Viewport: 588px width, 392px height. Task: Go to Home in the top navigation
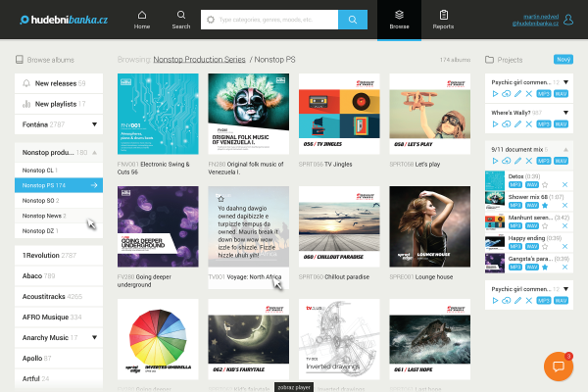click(142, 20)
